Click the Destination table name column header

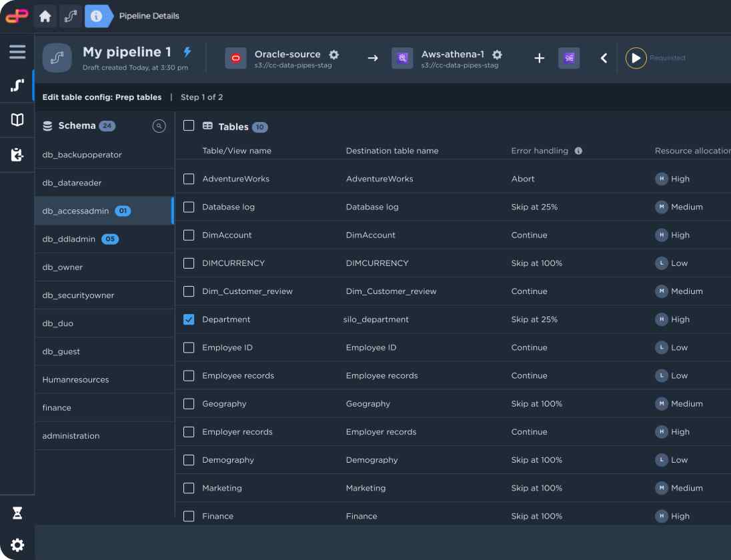coord(392,151)
